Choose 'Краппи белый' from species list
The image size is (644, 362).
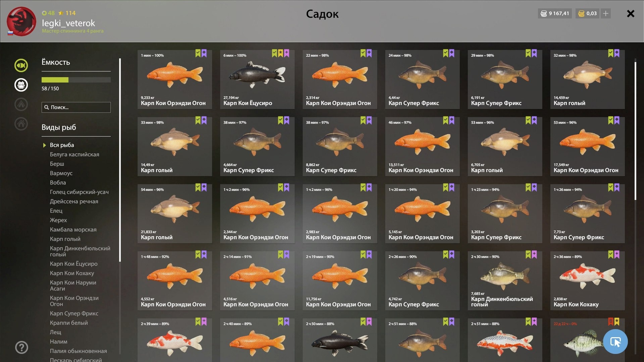[69, 323]
